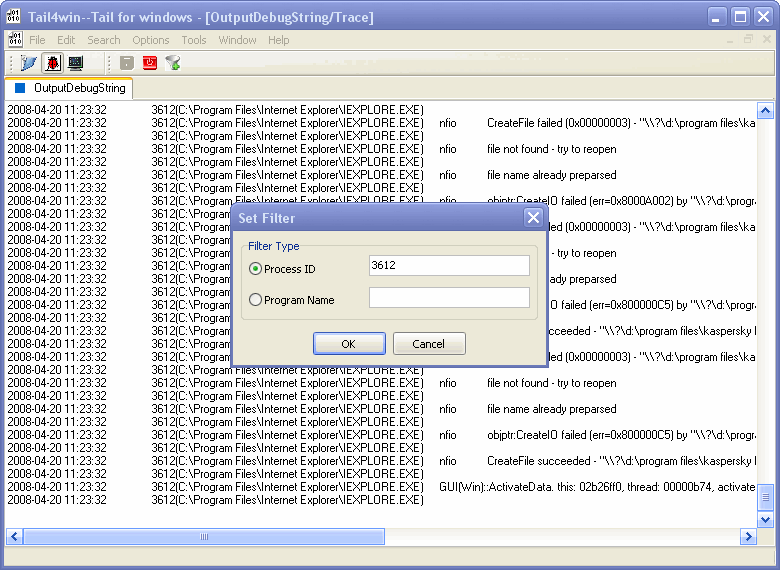Click the computer monitor toolbar icon
780x570 pixels.
(x=75, y=63)
